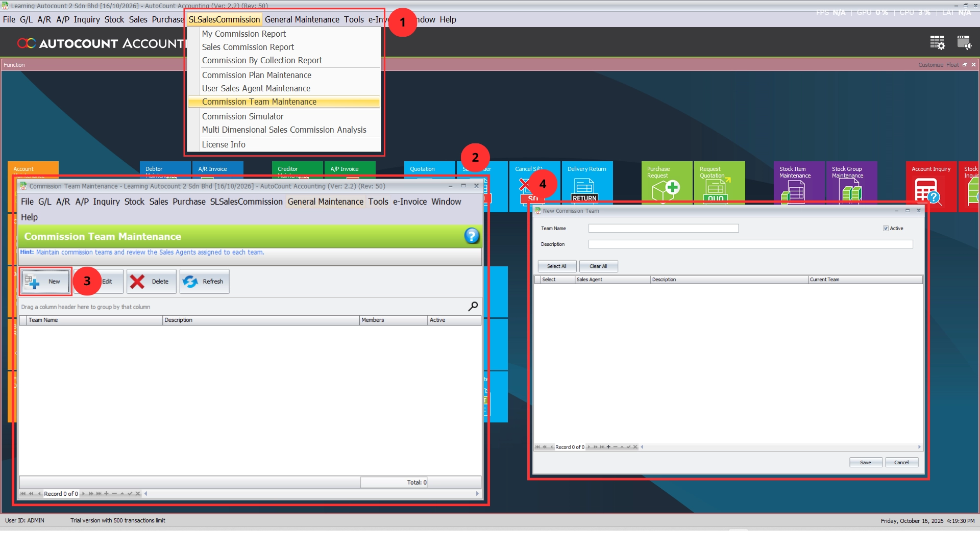
Task: Open Tools menu in Commission Team Maintenance window
Action: tap(378, 202)
